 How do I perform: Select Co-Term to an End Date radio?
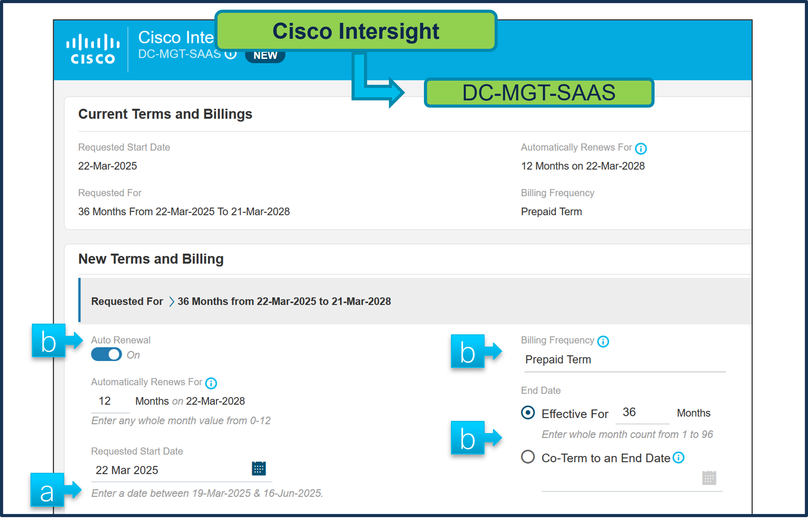pos(528,457)
